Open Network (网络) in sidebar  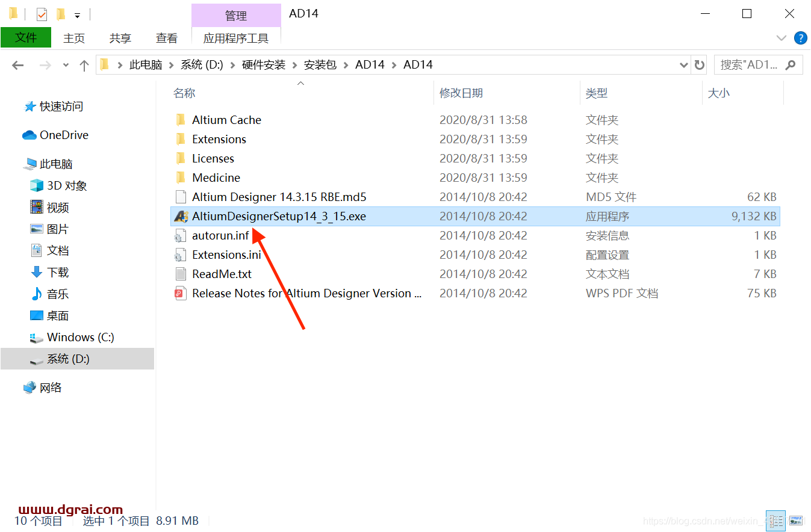click(43, 388)
